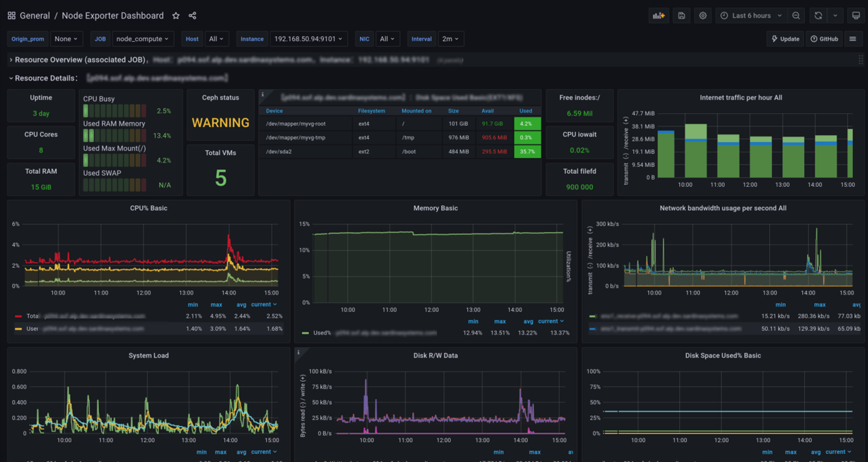Refresh the dashboard with refresh icon

818,15
